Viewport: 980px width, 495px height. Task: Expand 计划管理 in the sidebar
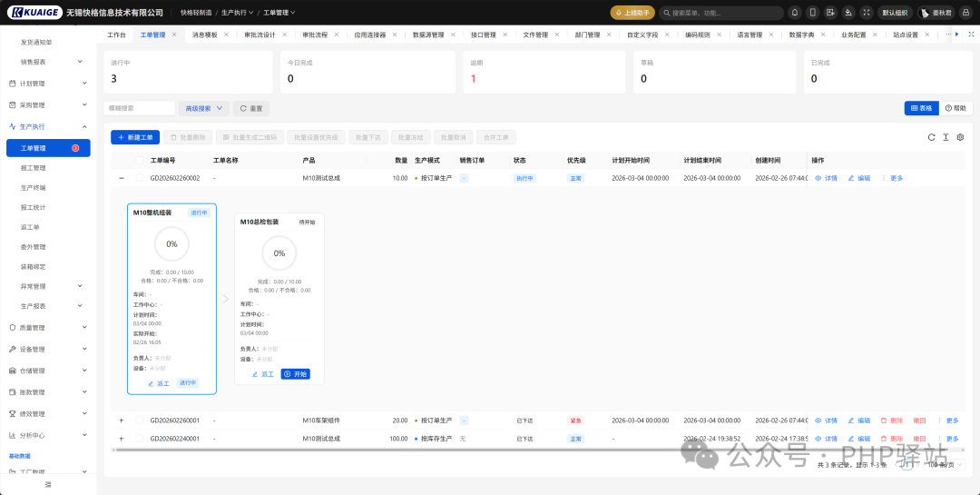(x=48, y=84)
